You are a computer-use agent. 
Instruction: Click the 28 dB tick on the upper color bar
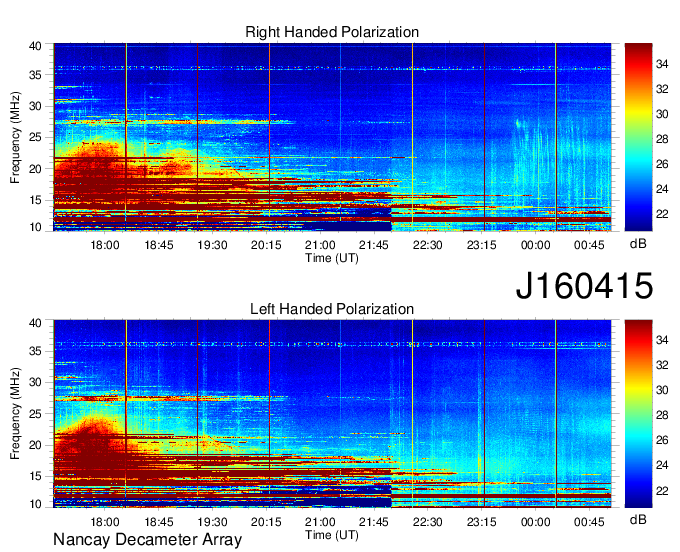coord(662,139)
